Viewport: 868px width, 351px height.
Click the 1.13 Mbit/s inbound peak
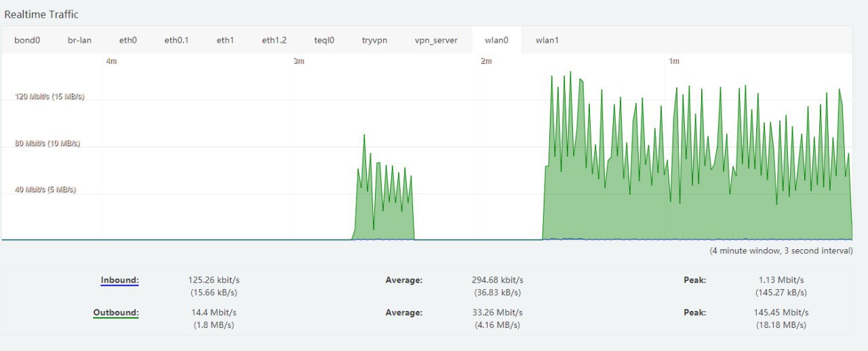pos(781,280)
